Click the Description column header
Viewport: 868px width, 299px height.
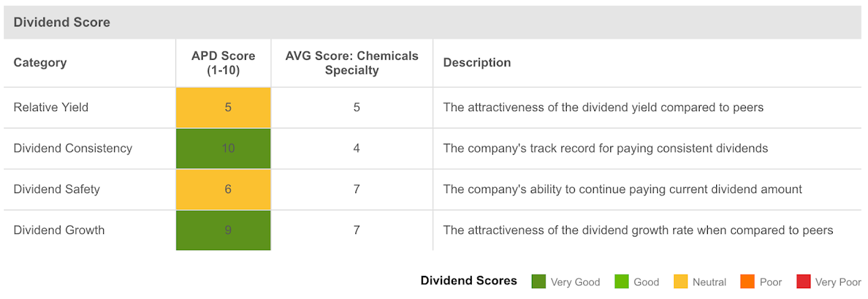pyautogui.click(x=477, y=62)
